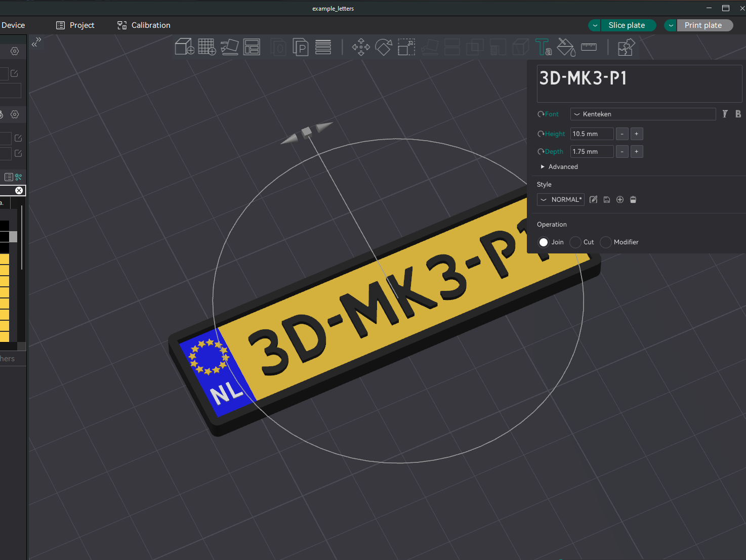Open the Assembly view icon on the right
Viewport: 746px width, 560px height.
click(626, 47)
